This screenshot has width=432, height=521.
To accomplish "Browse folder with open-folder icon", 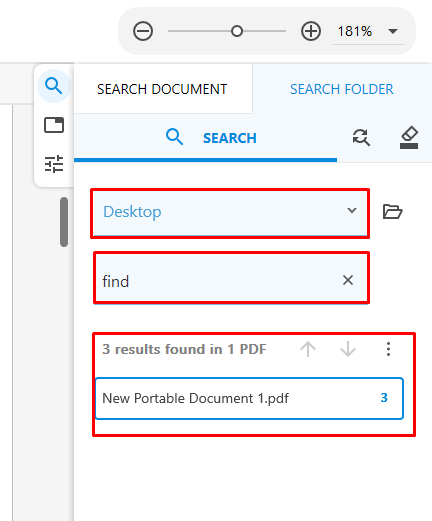I will click(393, 211).
